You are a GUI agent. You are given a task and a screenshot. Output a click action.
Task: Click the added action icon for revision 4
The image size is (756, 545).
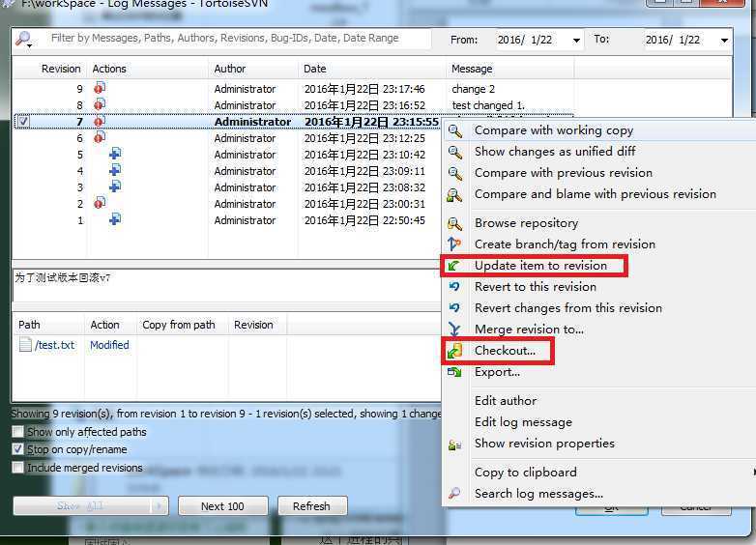pyautogui.click(x=115, y=171)
